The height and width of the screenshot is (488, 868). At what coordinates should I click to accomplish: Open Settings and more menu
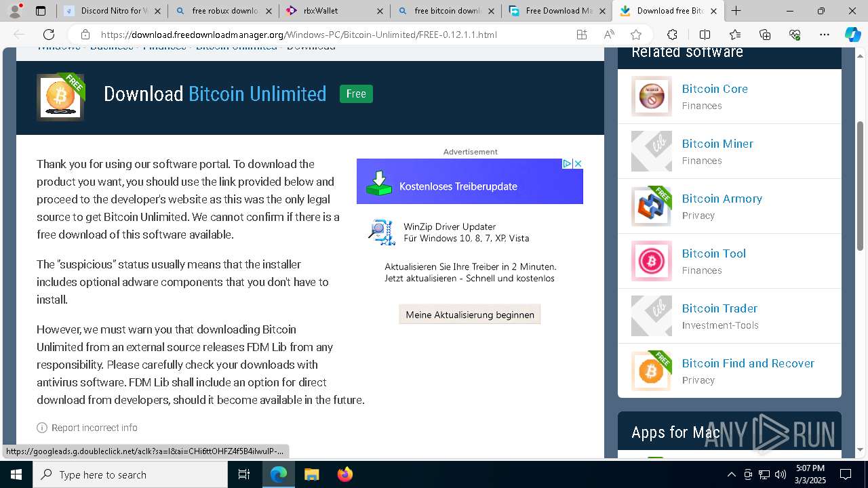click(825, 35)
